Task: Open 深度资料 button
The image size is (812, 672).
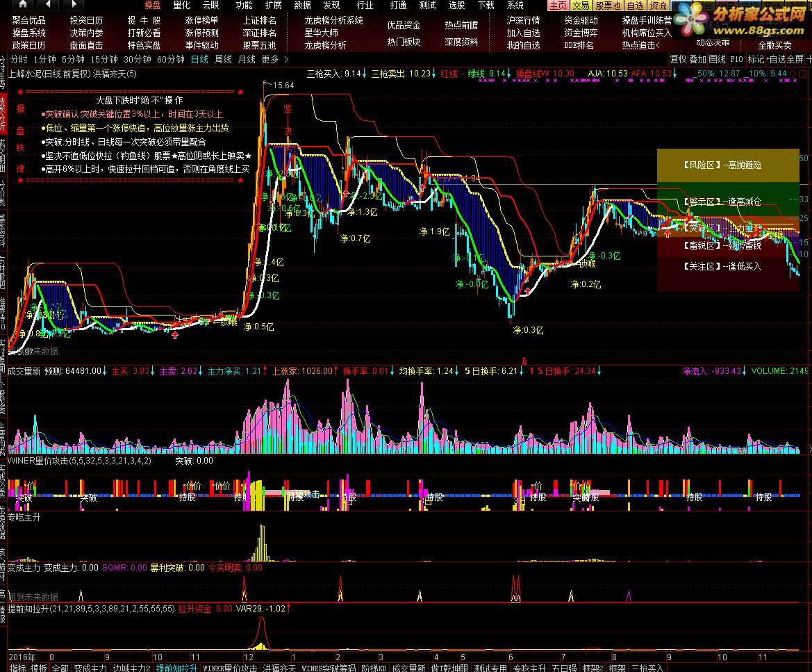Action: click(x=461, y=42)
